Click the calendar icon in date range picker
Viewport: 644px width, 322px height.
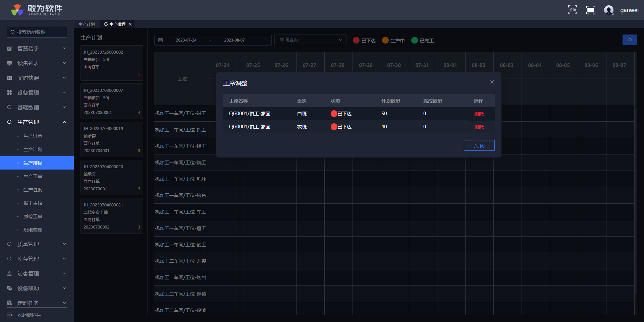click(161, 40)
